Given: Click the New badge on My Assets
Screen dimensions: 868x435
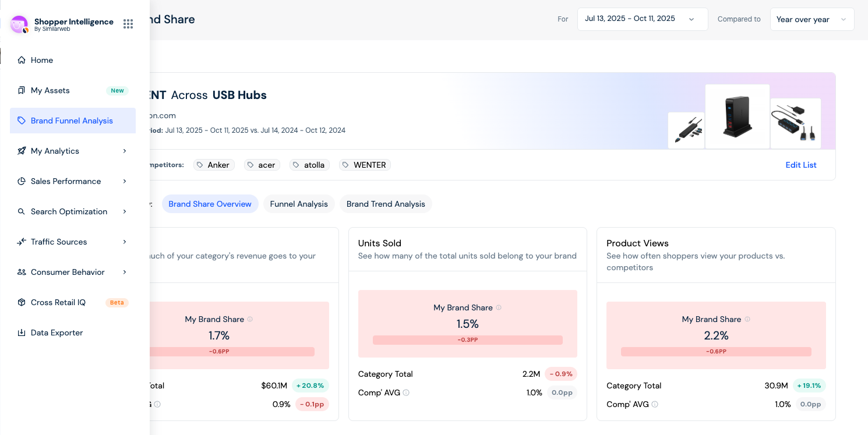Looking at the screenshot, I should (117, 90).
